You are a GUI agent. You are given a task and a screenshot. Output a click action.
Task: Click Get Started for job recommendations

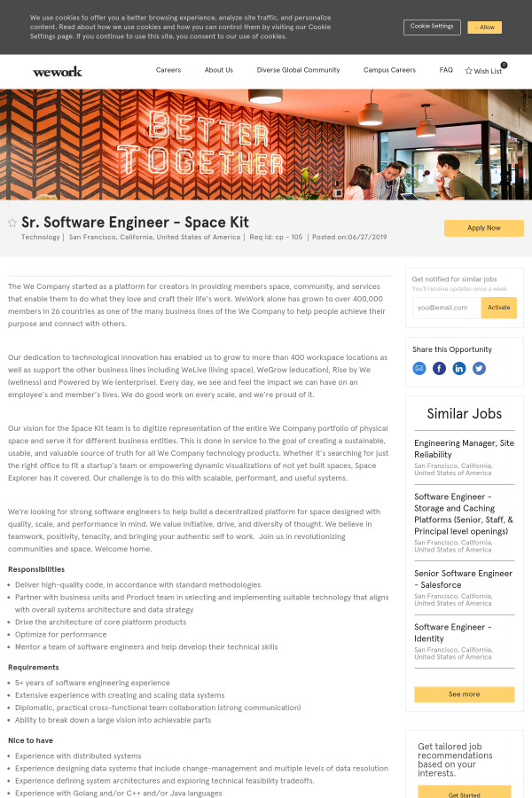point(465,793)
